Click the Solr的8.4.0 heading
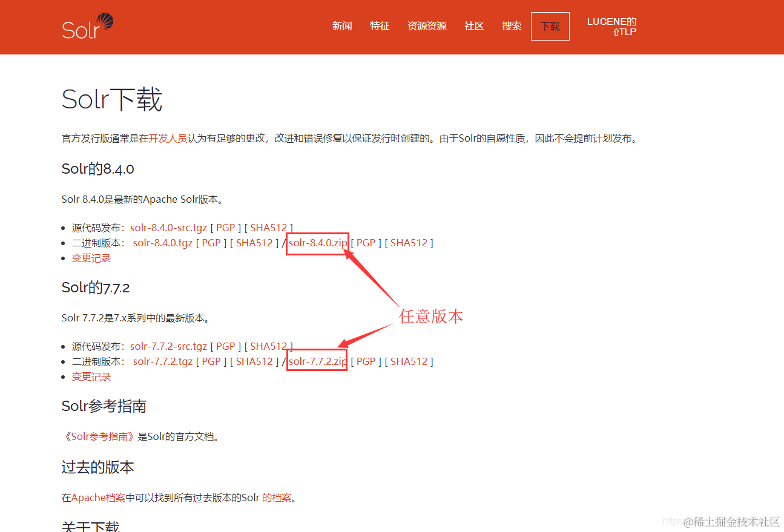Image resolution: width=784 pixels, height=532 pixels. pyautogui.click(x=97, y=169)
